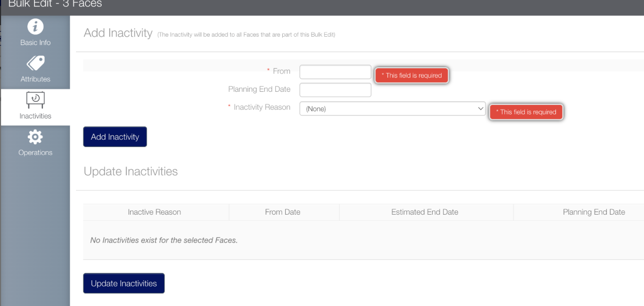The image size is (644, 306).
Task: Dismiss the required error beside From field
Action: pos(412,76)
